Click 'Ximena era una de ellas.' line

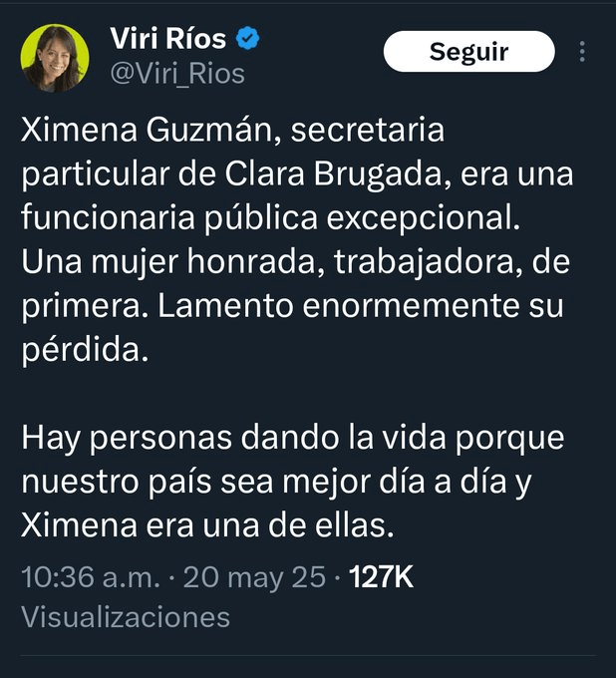[x=207, y=525]
